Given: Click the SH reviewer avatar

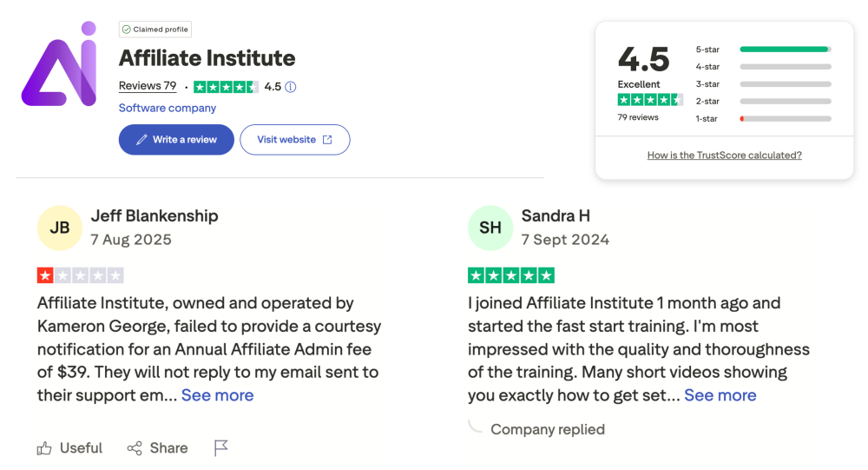Looking at the screenshot, I should coord(490,228).
